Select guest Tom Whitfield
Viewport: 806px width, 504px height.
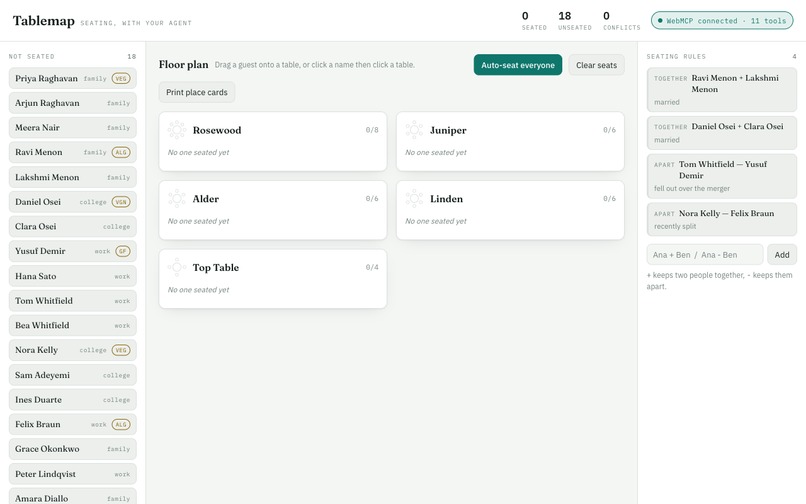point(72,301)
